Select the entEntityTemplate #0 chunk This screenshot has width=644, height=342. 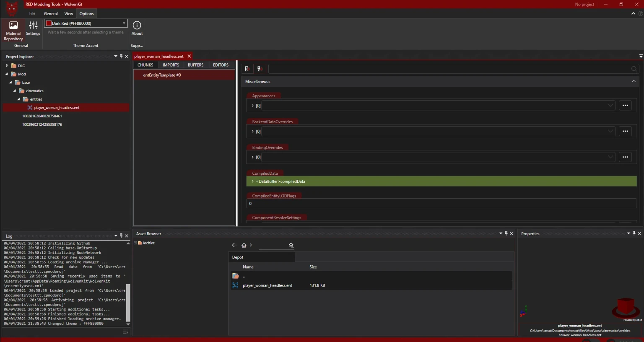184,75
